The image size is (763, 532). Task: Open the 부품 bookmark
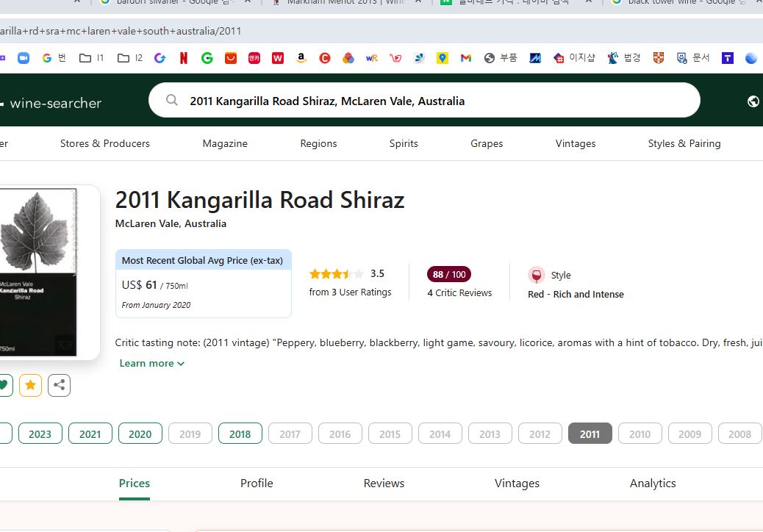[x=501, y=58]
